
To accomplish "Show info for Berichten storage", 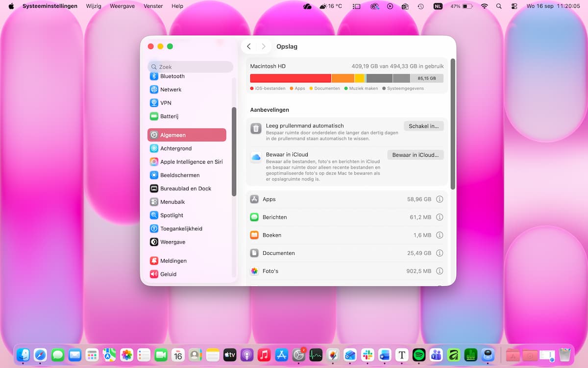I will point(440,217).
